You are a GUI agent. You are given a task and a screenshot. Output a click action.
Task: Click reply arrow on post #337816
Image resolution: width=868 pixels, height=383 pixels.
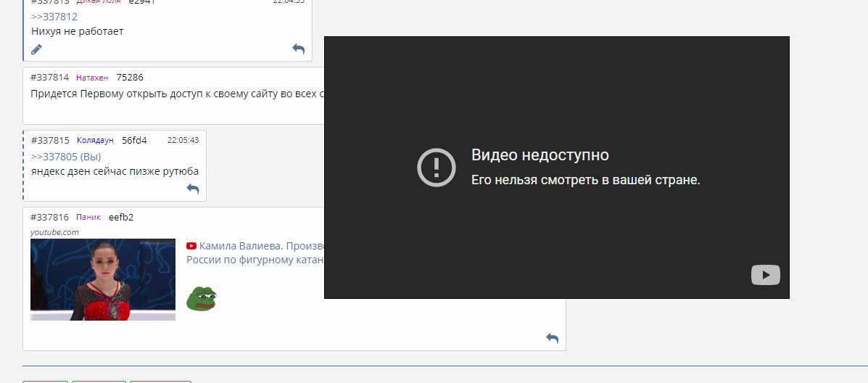click(552, 338)
